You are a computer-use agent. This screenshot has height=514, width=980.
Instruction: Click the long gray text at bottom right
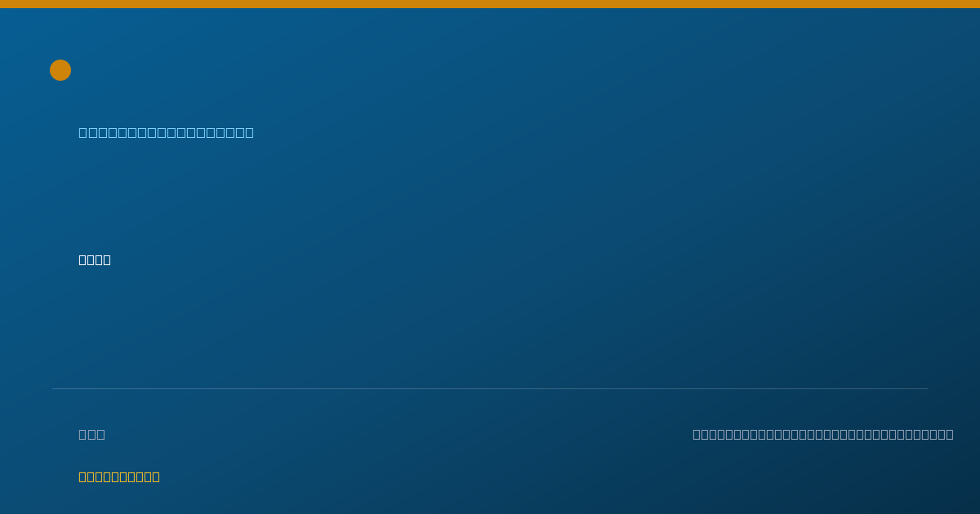(823, 434)
